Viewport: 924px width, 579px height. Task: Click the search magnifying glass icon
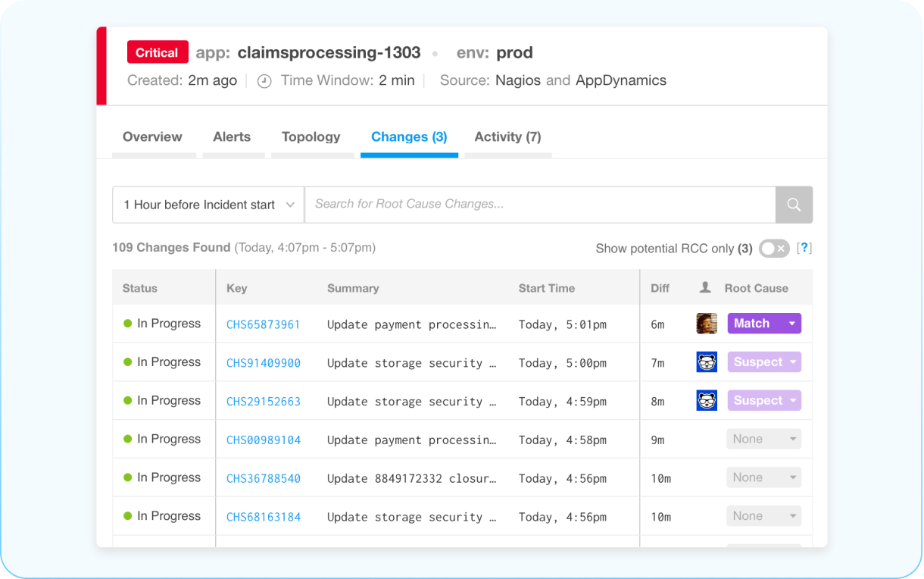pos(794,205)
